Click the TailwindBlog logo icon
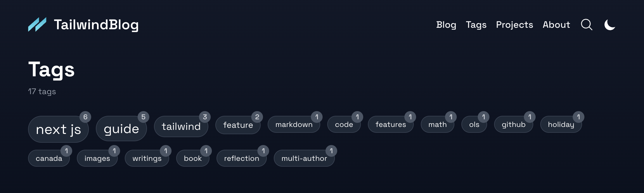The height and width of the screenshot is (193, 644). click(x=37, y=25)
